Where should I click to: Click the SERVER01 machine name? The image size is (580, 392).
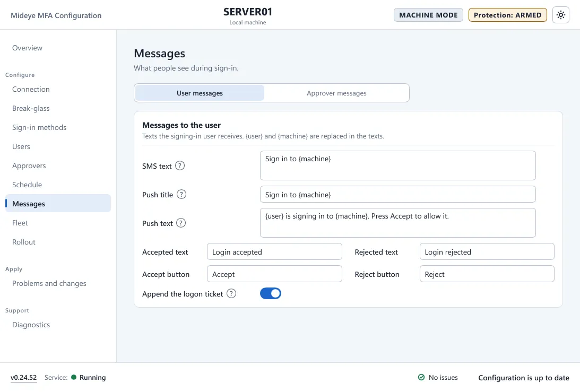pos(248,12)
